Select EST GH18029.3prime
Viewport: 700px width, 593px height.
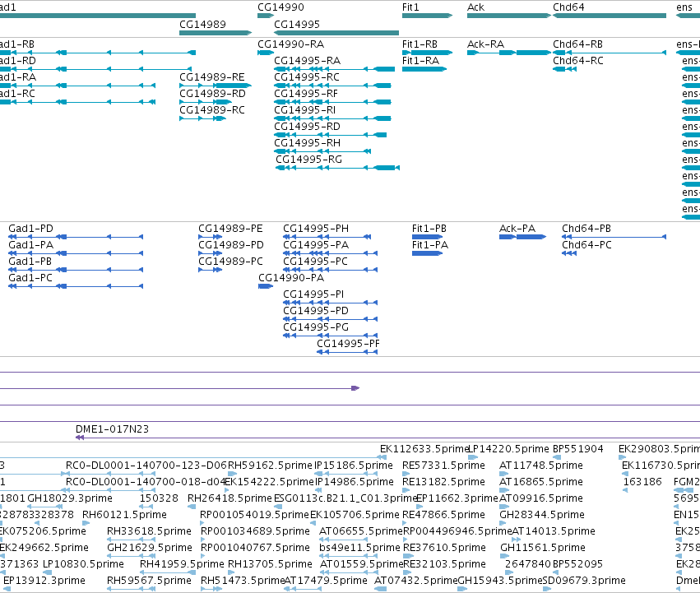point(70,498)
